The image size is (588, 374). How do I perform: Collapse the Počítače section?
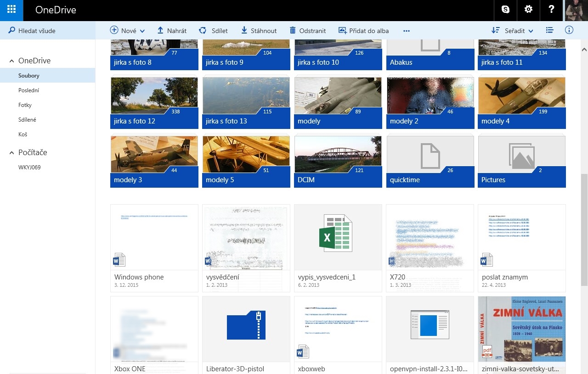(x=11, y=153)
